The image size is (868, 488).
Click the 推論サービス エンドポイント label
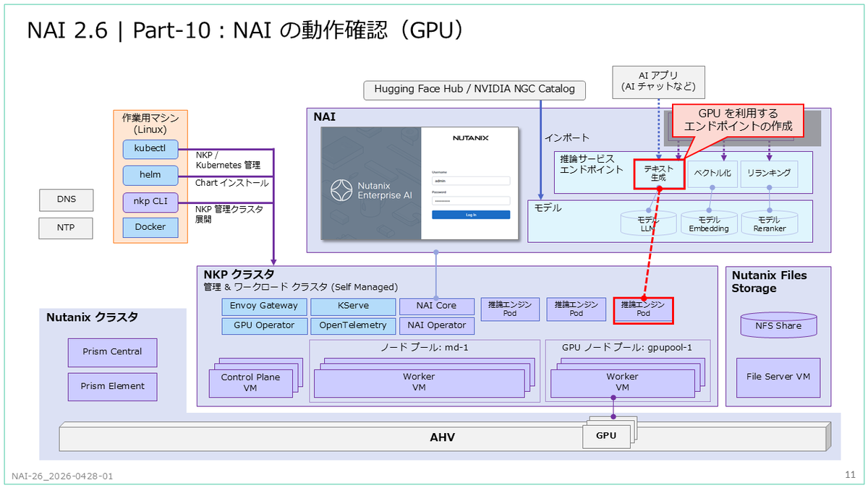pos(591,164)
